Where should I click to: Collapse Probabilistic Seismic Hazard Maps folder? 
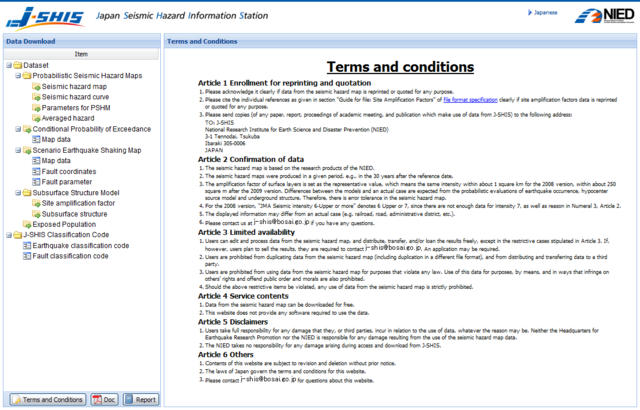click(x=16, y=77)
